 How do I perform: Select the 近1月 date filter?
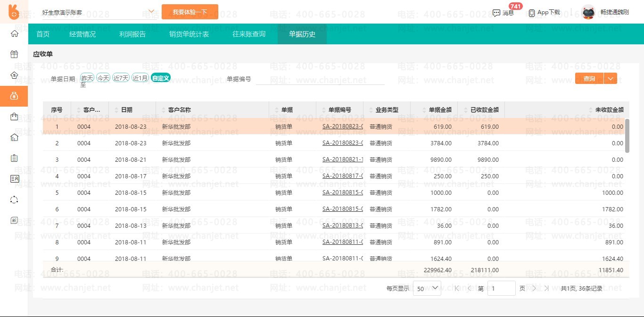tap(140, 78)
